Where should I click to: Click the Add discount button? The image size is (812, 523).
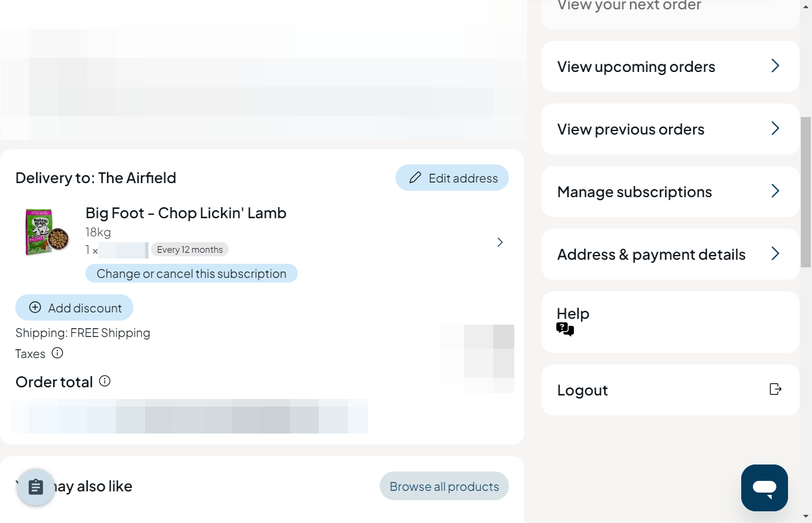coord(74,308)
